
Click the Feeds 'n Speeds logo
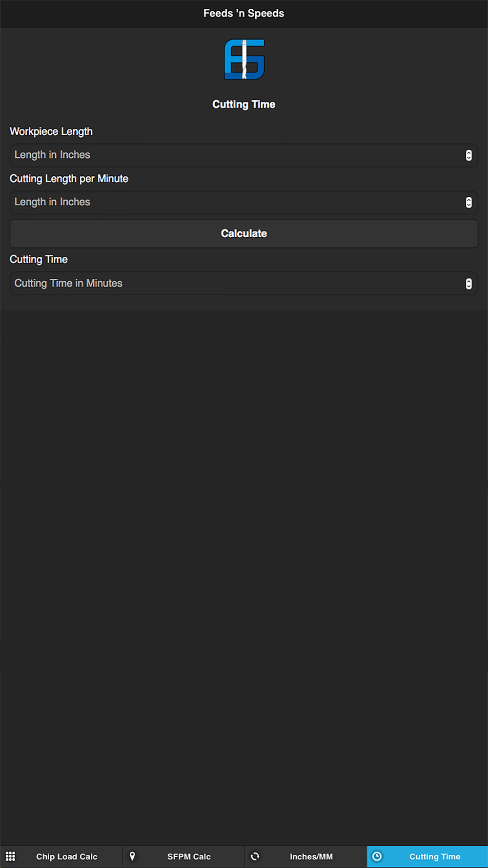[244, 60]
